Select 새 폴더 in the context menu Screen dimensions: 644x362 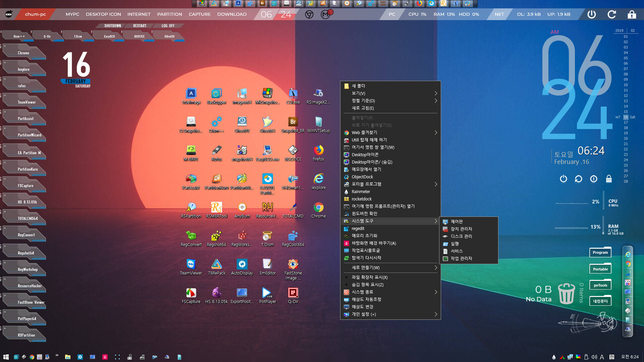pyautogui.click(x=390, y=86)
